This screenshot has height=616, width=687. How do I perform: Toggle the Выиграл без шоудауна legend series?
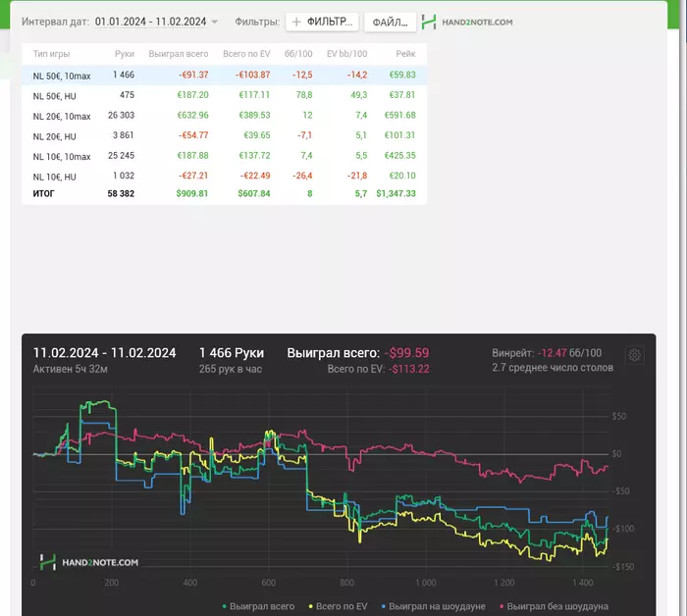coord(555,607)
